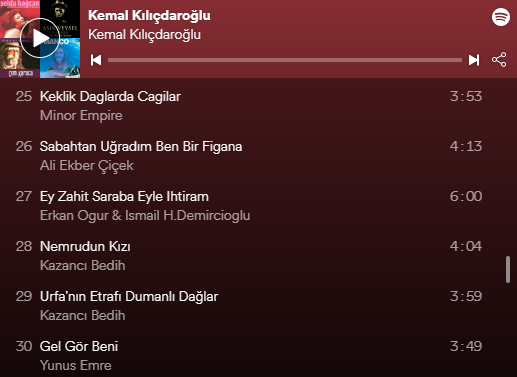Play the Kemal Kılıçdaroğlu playlist
Viewport: 517px width, 377px height.
coord(40,38)
